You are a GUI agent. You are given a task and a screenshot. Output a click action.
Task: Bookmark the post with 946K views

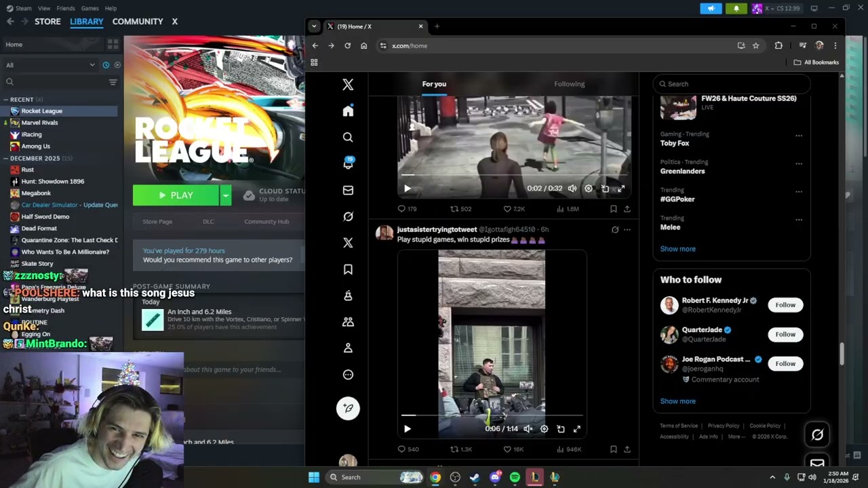pyautogui.click(x=613, y=449)
